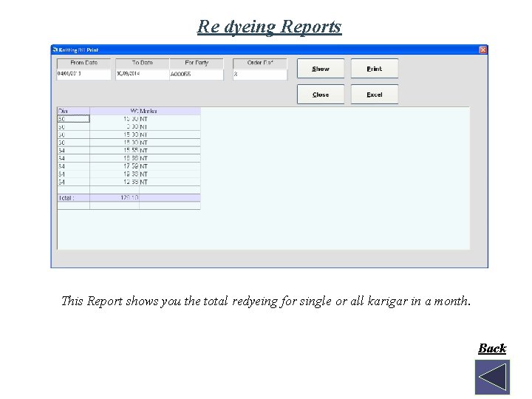Click the Re dyeing Reports heading
The width and height of the screenshot is (532, 399).
tap(269, 27)
